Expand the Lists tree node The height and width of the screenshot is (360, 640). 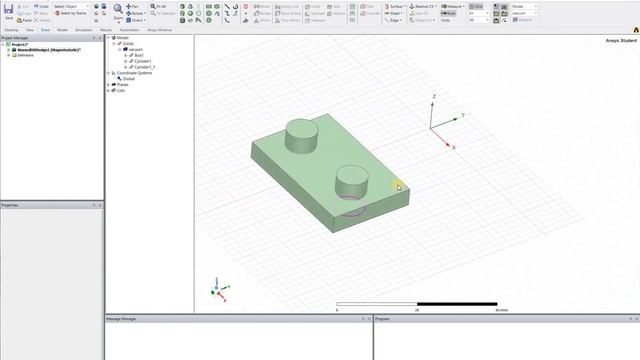[109, 90]
